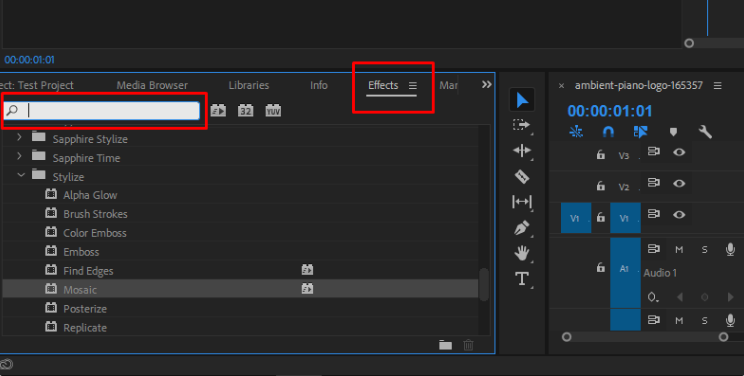Switch to the Project: Test Project tab
The width and height of the screenshot is (744, 376).
37,85
